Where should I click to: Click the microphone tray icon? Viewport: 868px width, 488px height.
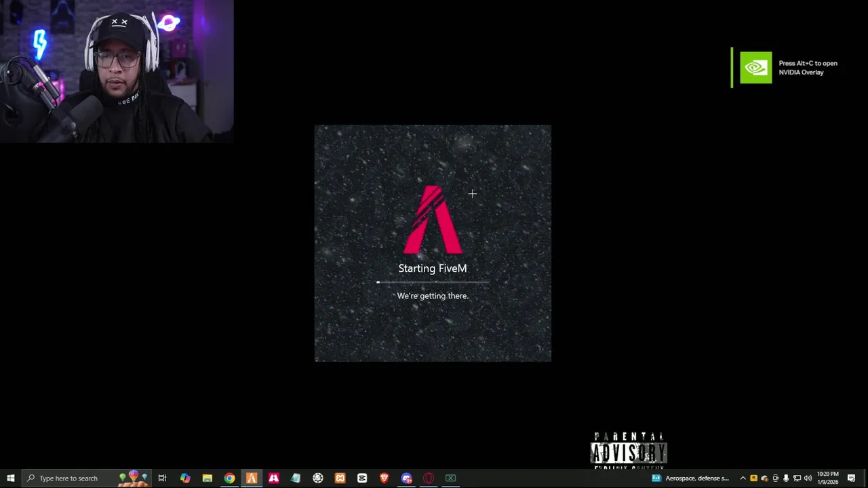click(786, 478)
